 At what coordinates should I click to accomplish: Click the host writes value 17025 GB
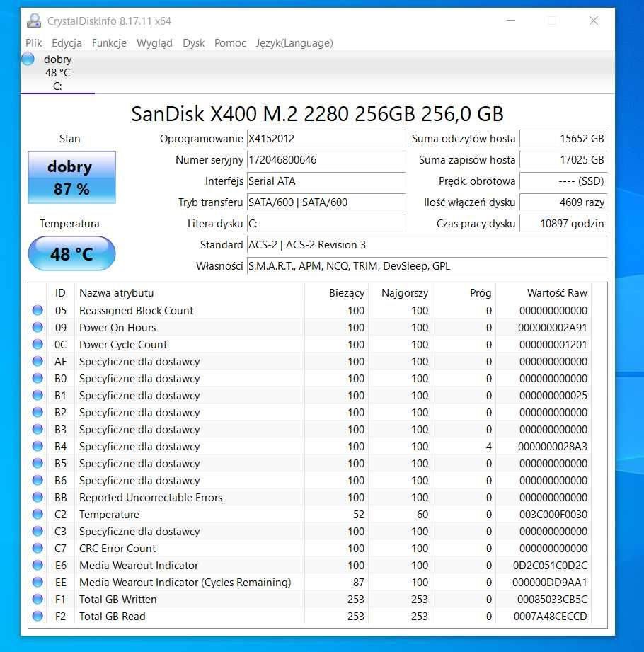[563, 160]
